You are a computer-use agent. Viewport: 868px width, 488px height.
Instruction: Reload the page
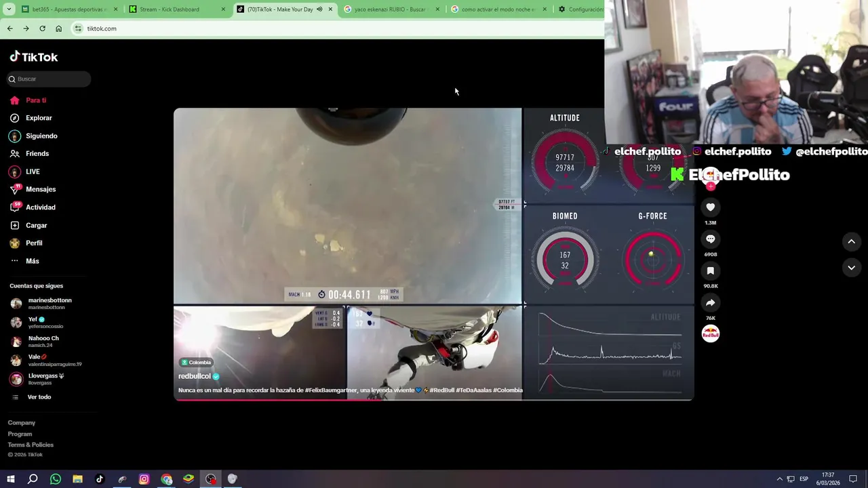tap(42, 28)
